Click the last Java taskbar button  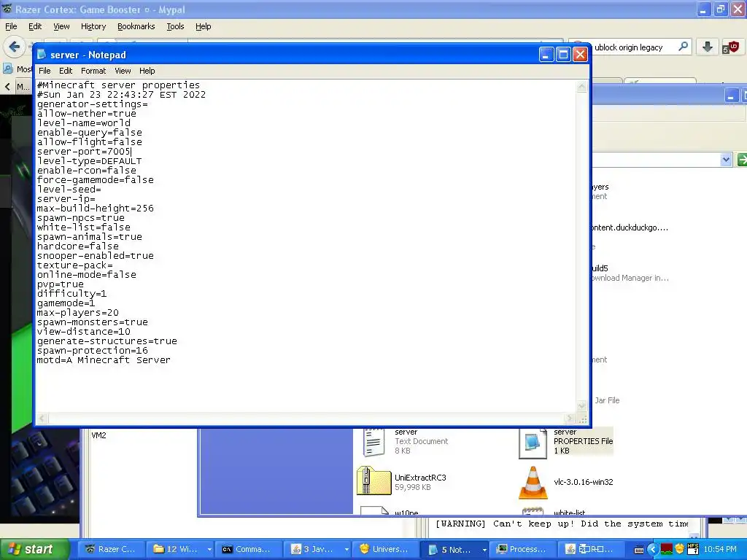[590, 550]
